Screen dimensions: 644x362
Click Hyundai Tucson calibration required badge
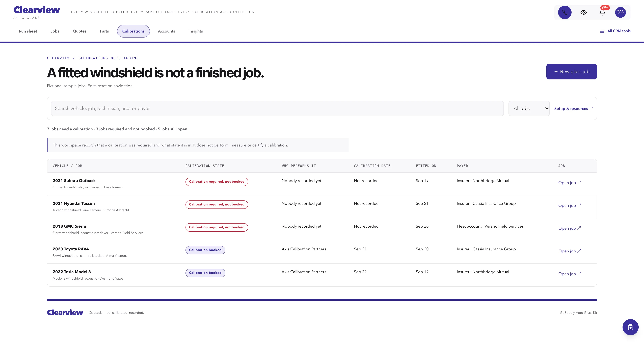pos(217,204)
